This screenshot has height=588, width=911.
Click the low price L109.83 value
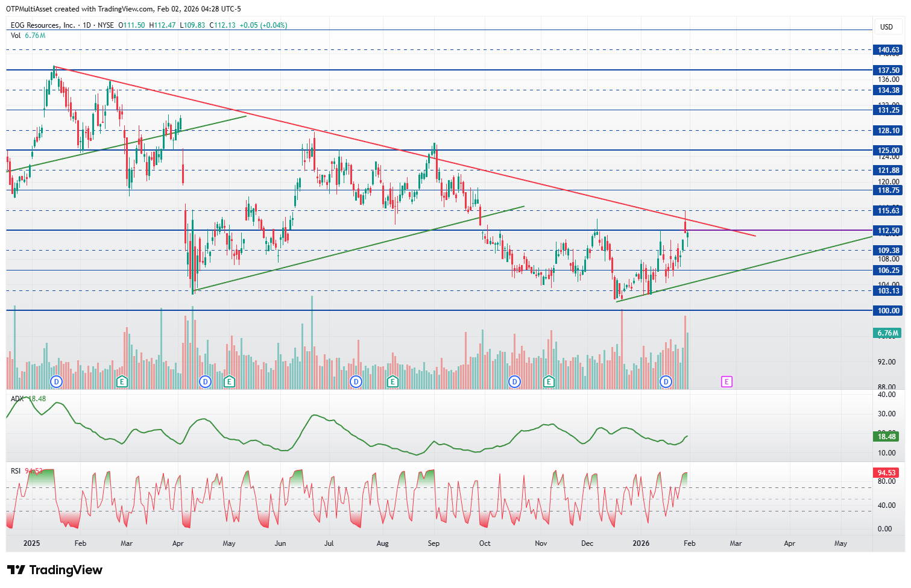[193, 25]
